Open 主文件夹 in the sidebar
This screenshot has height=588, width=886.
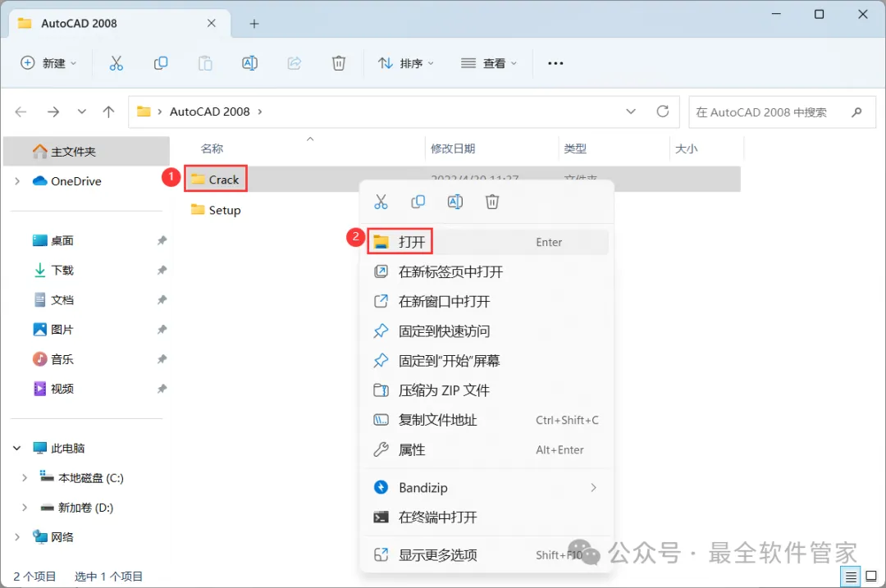[86, 152]
